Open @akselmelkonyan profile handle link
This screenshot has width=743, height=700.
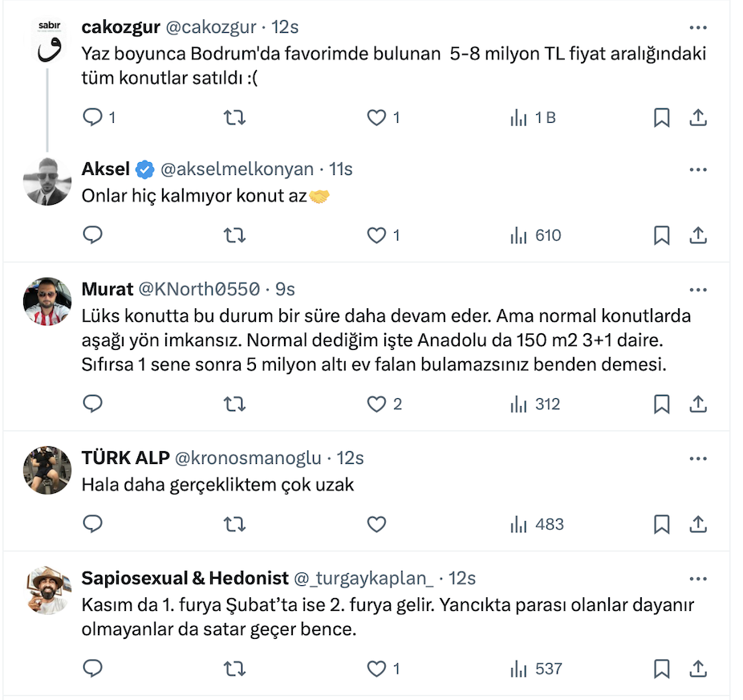(237, 169)
